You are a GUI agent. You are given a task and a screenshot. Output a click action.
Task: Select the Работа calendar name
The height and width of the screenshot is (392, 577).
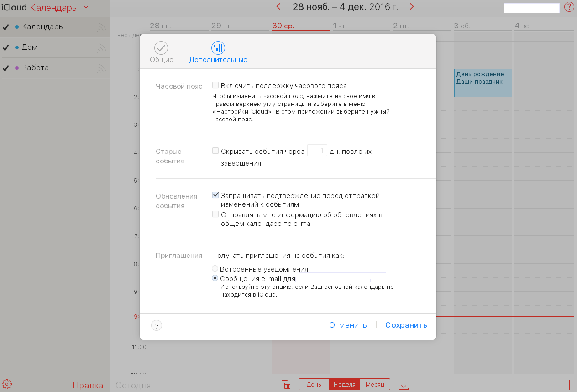(x=36, y=68)
